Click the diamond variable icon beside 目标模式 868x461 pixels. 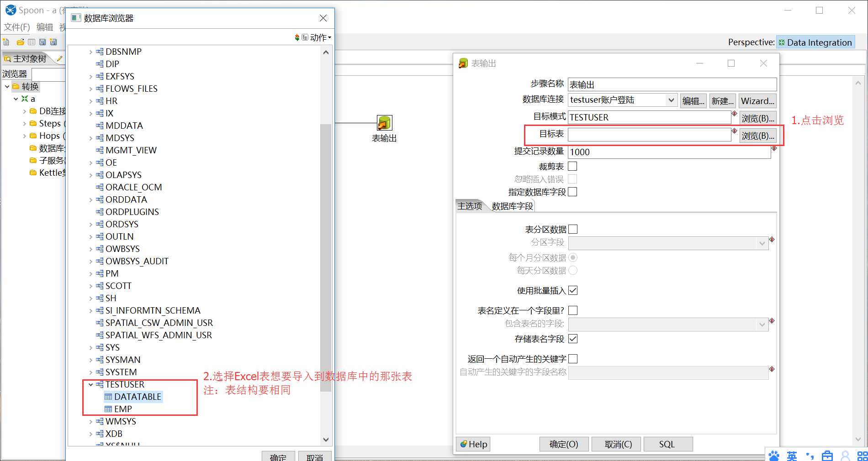[x=735, y=114]
